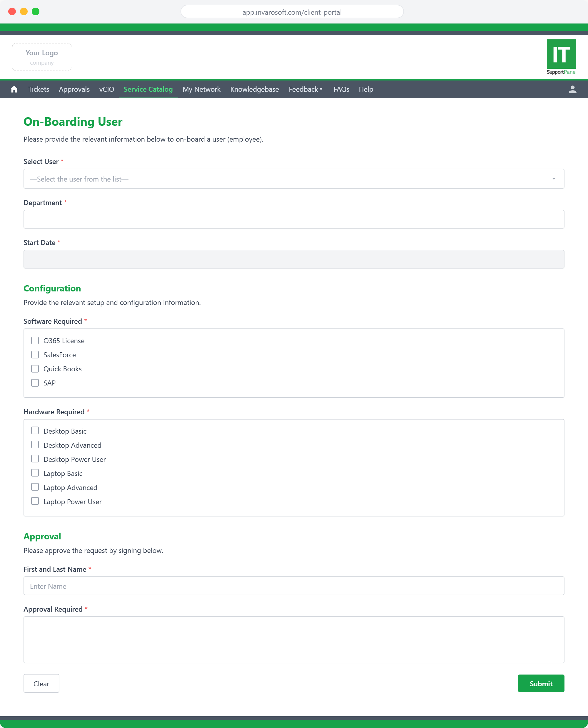Open the user profile icon

572,89
